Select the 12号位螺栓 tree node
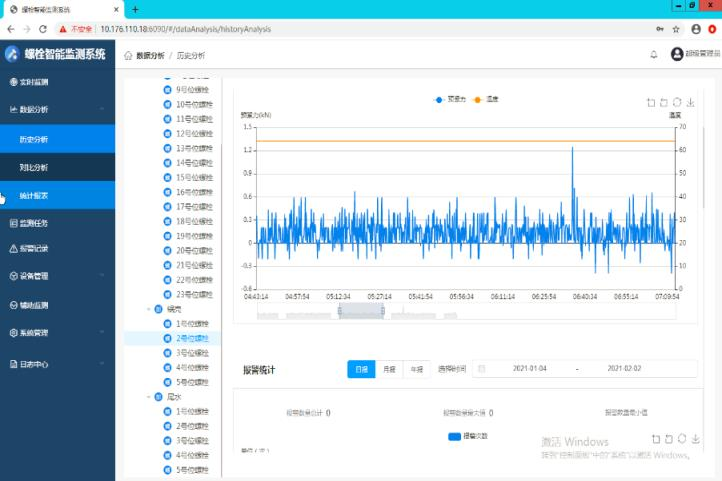Viewport: 722px width, 481px height. pos(194,133)
